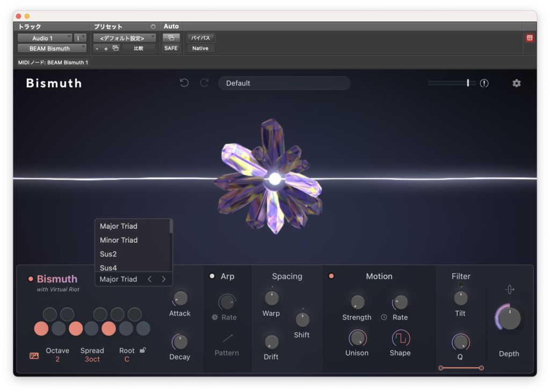Screen dimensions: 550x392
Task: Click the red target icon at top right
Action: [x=530, y=38]
